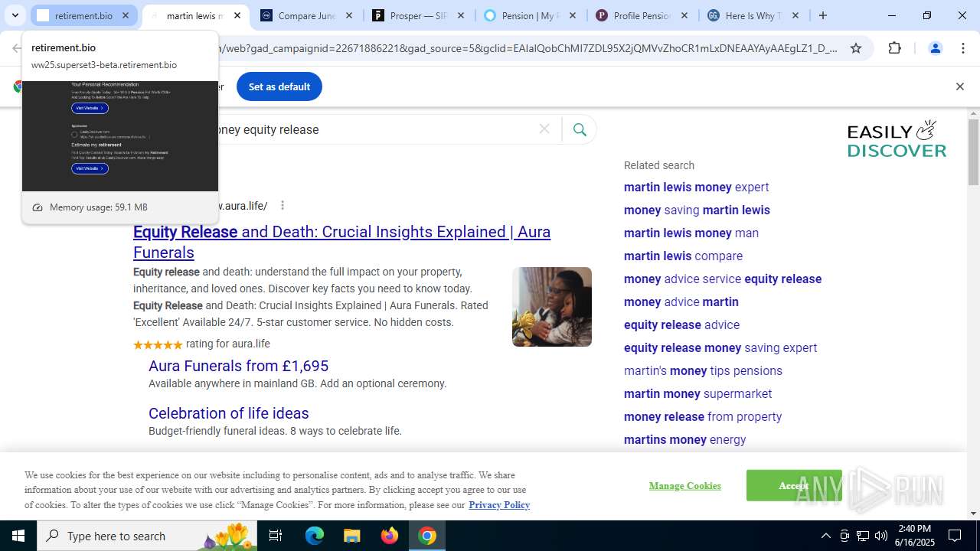Open Task View on the taskbar
This screenshot has width=980, height=551.
tap(276, 536)
